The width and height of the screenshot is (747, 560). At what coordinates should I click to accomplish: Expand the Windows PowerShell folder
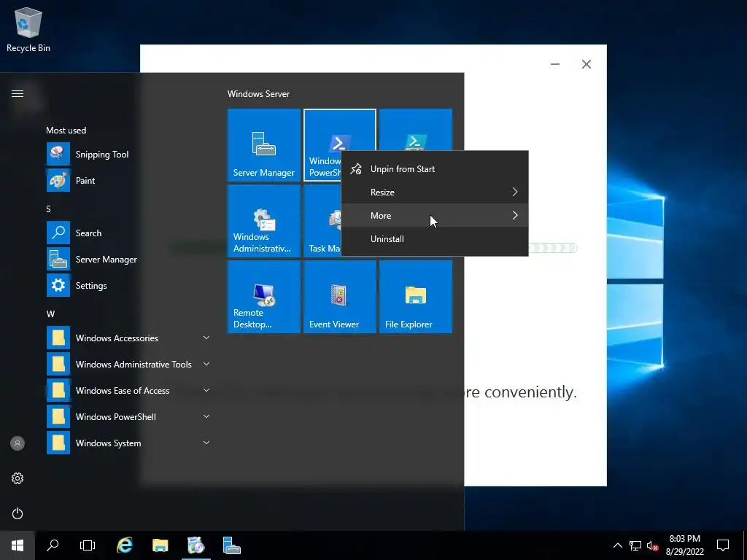click(x=128, y=416)
